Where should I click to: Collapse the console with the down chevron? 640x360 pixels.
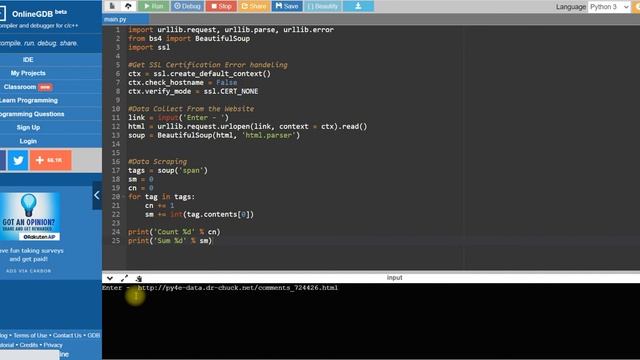click(110, 278)
